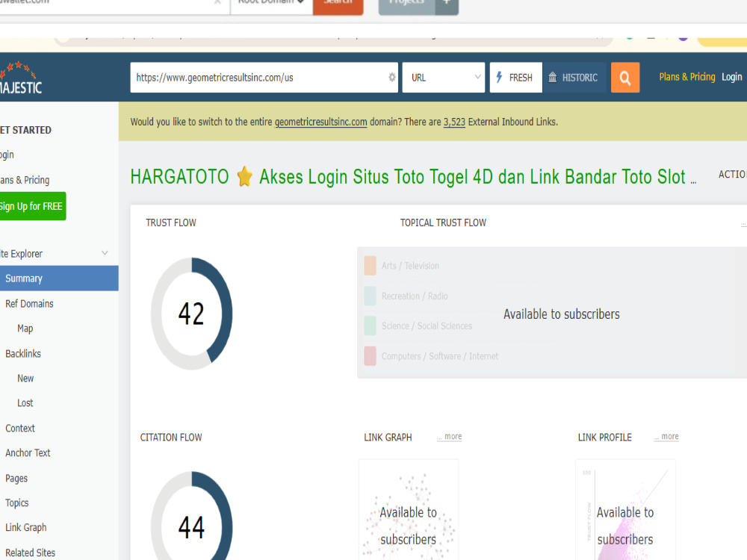Click the HARGATOTO page title

tap(413, 177)
